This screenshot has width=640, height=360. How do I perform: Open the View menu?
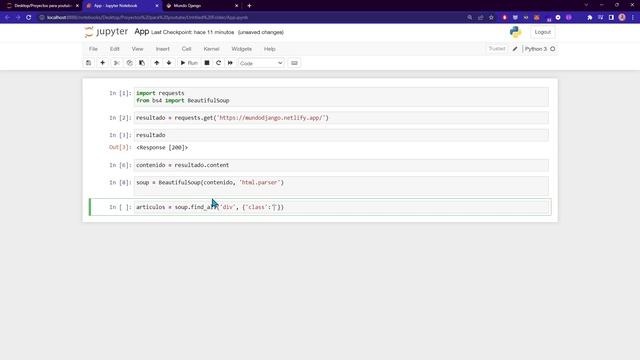tap(137, 49)
